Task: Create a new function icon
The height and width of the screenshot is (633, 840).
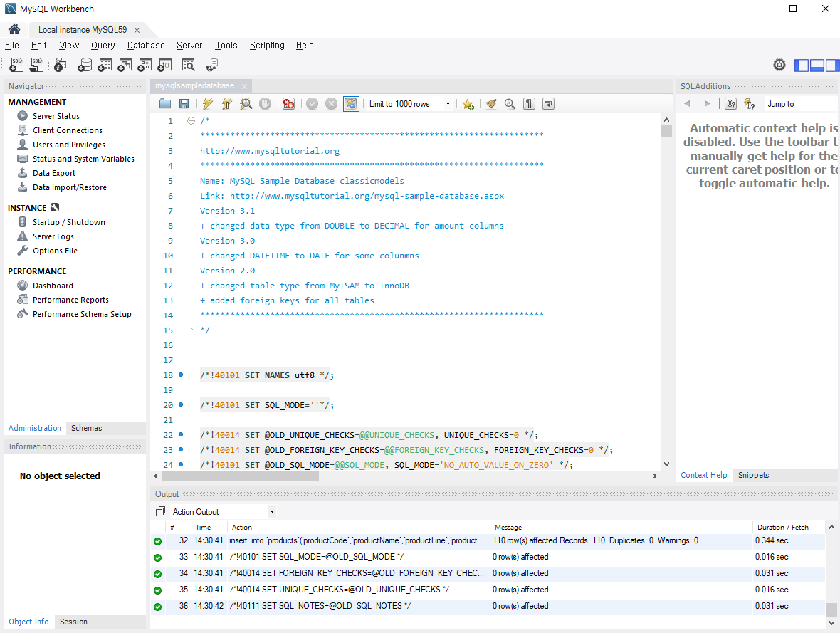Action: tap(164, 65)
